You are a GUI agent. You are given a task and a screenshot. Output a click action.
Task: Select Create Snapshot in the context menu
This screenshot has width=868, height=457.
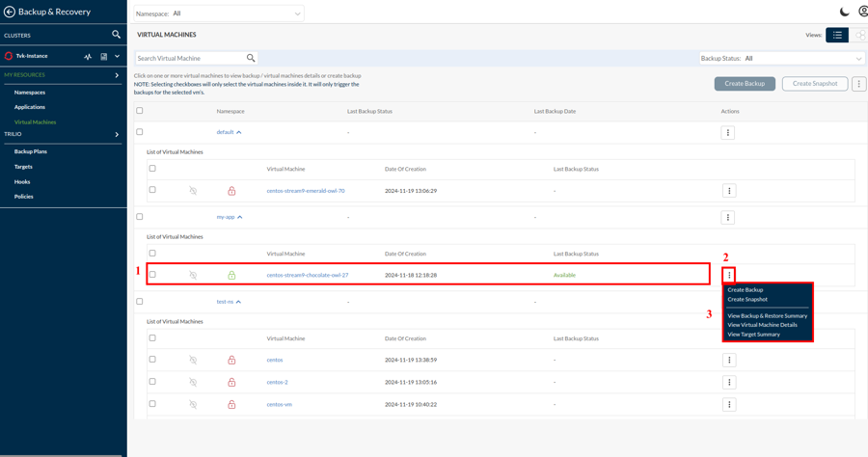click(x=747, y=299)
